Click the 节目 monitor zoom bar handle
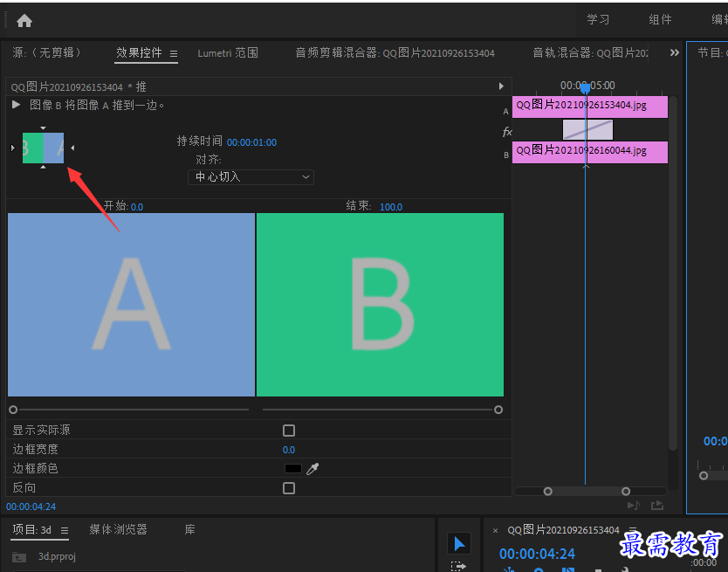Screen dimensions: 728x572 [x=704, y=475]
